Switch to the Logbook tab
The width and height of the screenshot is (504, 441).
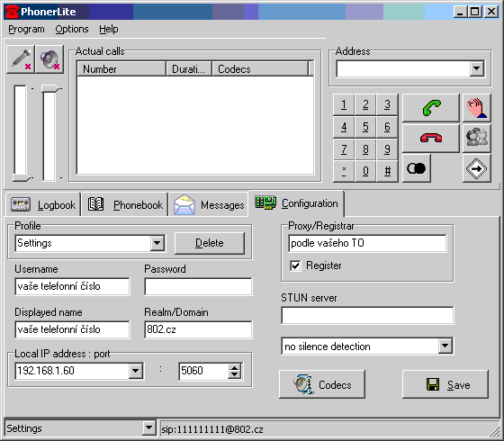[43, 204]
